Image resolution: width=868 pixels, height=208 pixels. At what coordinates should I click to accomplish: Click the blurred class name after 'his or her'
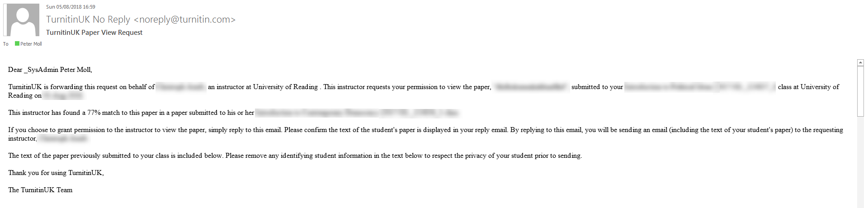(357, 113)
